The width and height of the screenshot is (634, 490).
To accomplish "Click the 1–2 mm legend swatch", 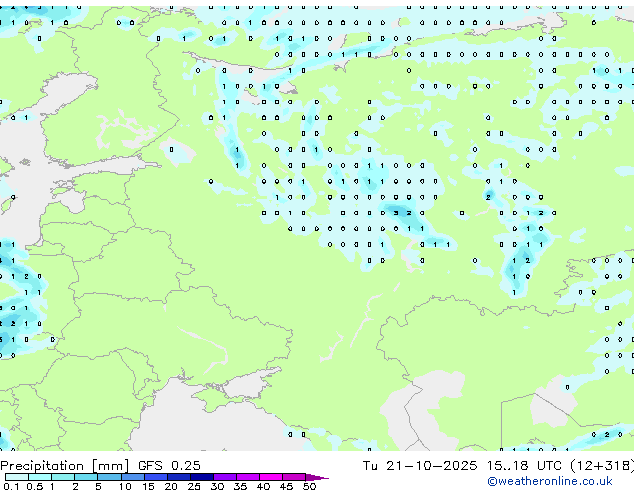I will (x=63, y=477).
